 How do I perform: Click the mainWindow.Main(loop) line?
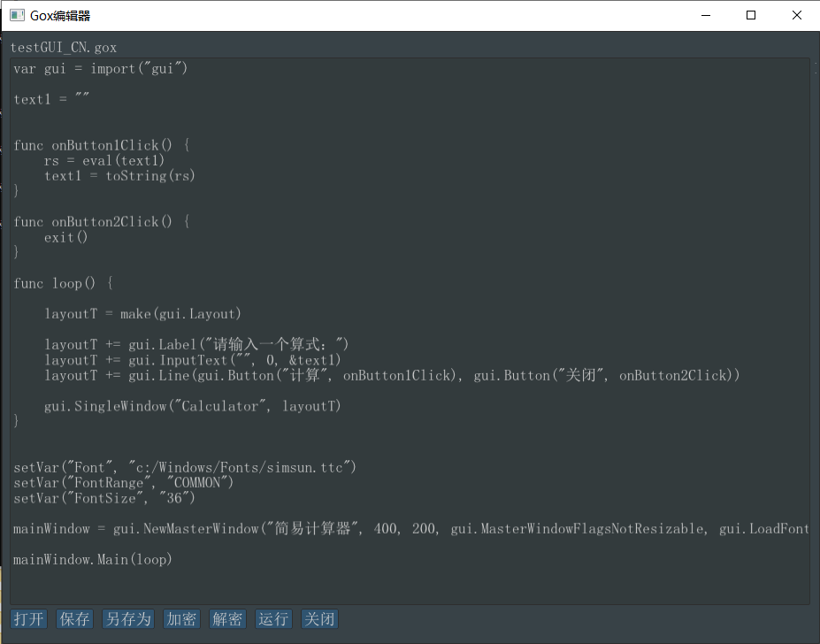93,560
